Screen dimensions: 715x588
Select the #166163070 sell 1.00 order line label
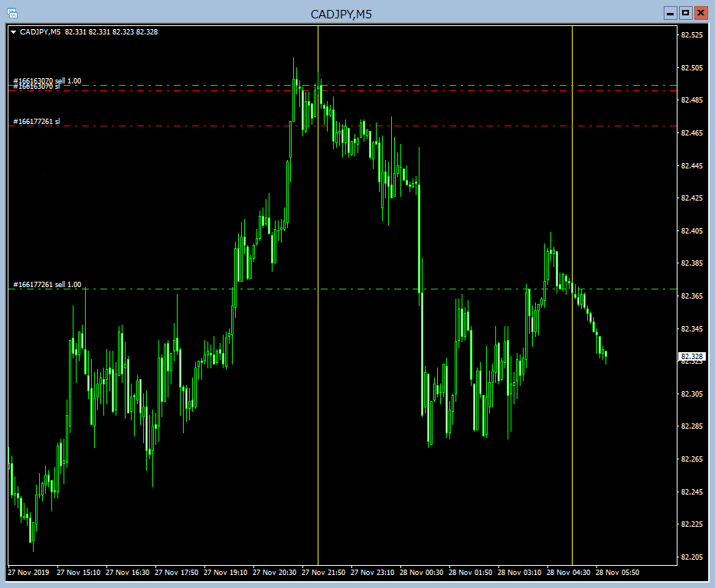click(x=47, y=80)
